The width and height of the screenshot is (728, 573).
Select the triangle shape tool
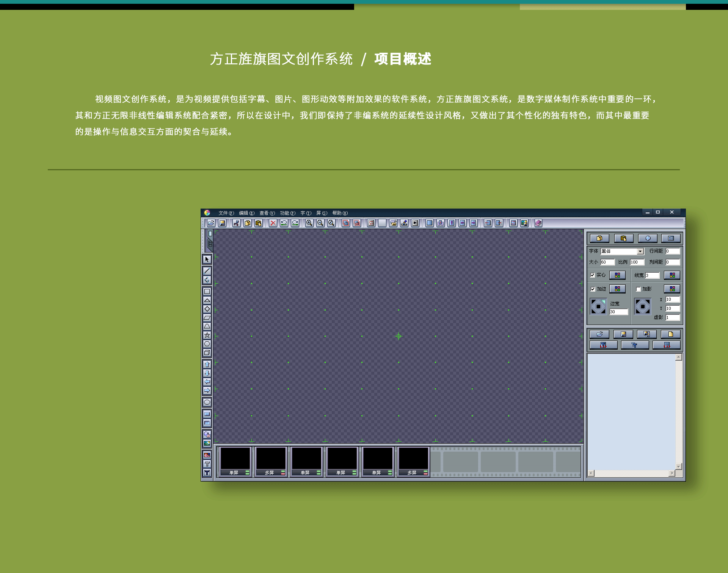(207, 300)
